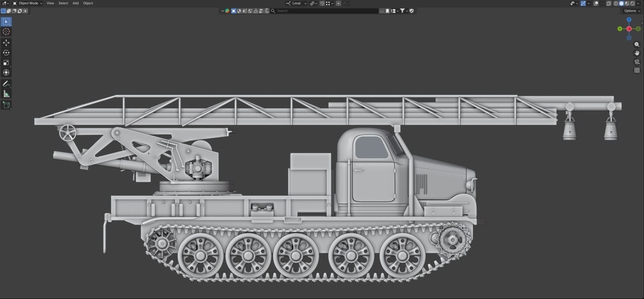
Task: Toggle camera view icon
Action: pos(637,62)
